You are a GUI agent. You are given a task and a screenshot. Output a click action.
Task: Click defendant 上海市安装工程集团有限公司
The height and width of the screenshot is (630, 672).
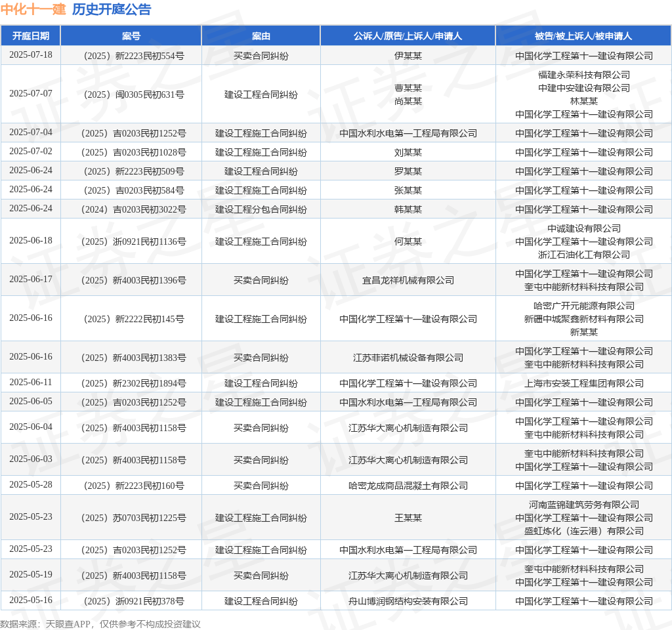pos(583,383)
